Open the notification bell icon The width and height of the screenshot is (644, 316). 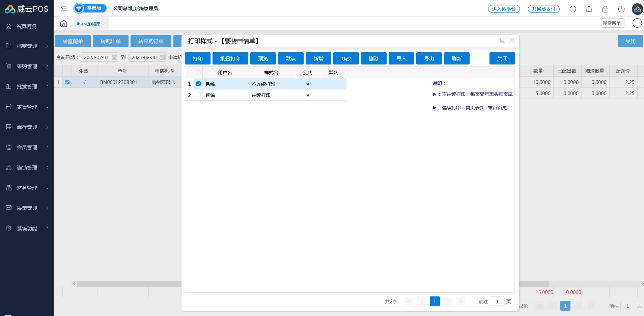pos(589,9)
